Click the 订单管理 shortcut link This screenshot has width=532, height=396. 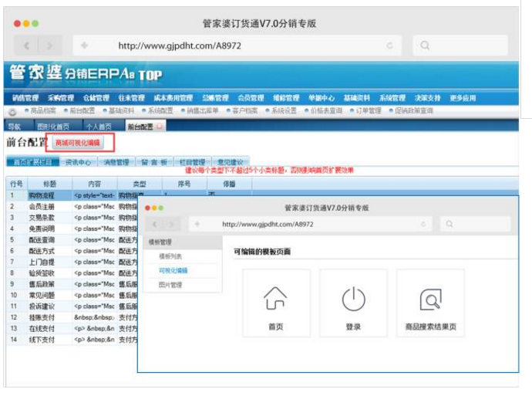369,110
